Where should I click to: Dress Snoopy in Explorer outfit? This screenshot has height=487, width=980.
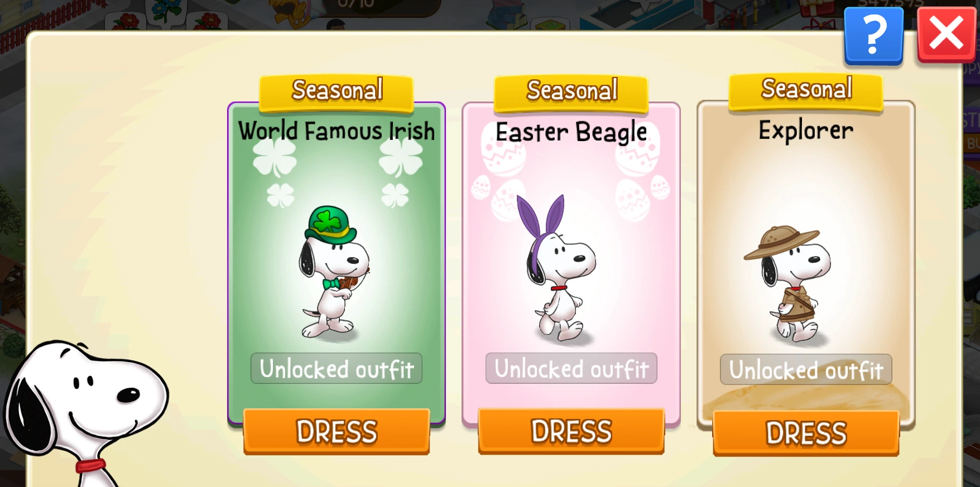coord(806,433)
